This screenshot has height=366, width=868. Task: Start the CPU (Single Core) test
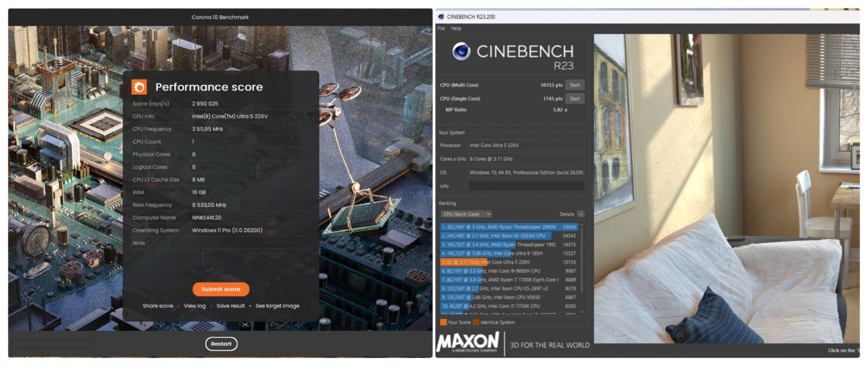(575, 98)
